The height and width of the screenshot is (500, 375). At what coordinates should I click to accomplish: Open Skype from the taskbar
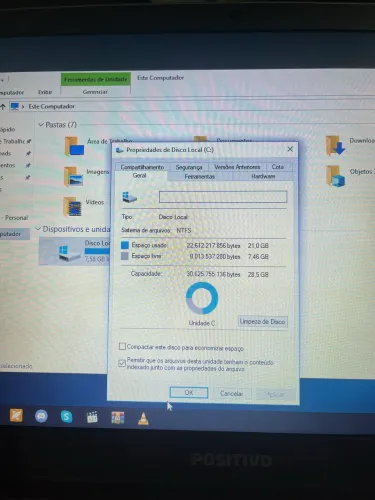pyautogui.click(x=67, y=417)
